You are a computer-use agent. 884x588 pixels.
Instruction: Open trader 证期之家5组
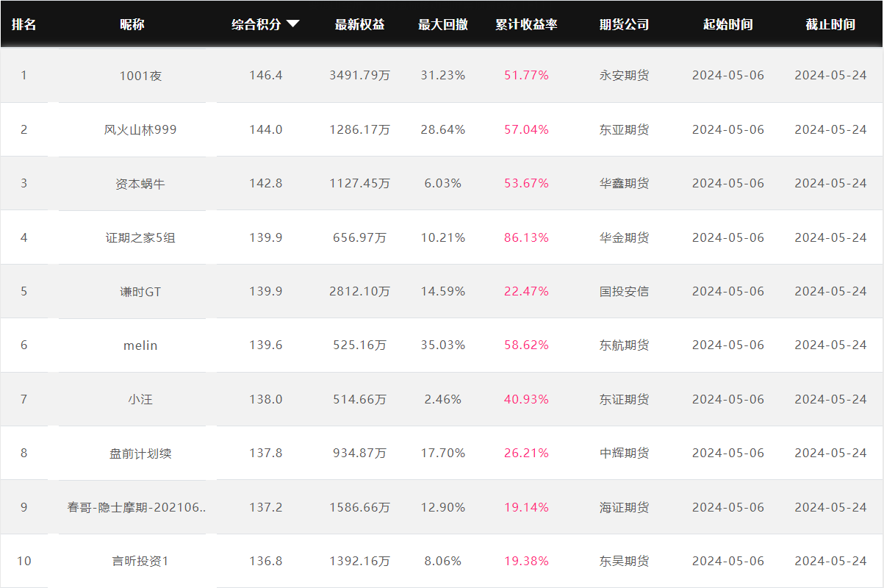[x=140, y=237]
